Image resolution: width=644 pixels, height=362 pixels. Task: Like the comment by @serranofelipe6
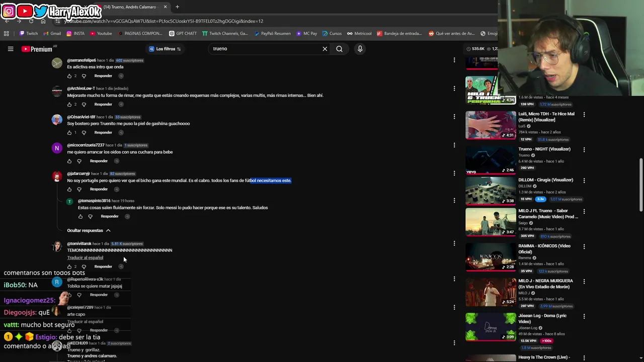[69, 76]
